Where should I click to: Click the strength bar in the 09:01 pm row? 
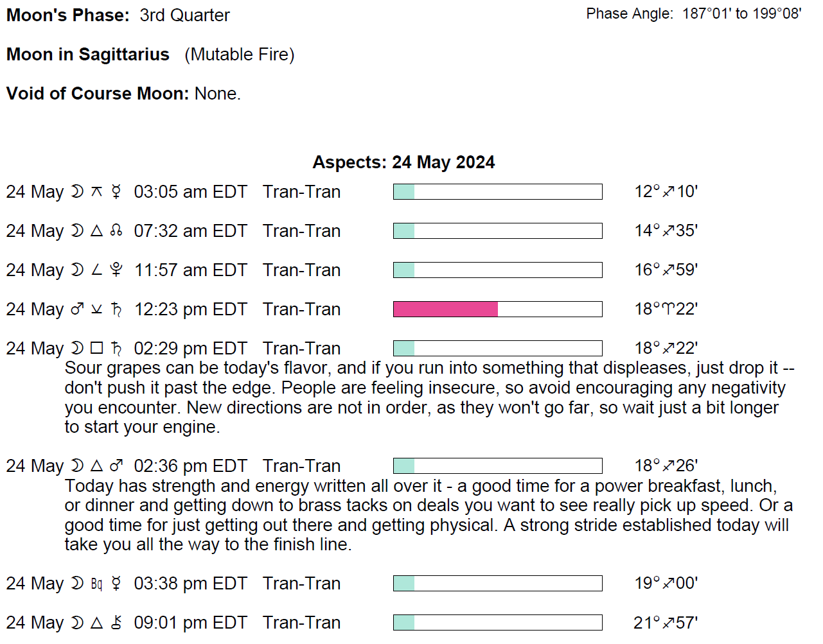pos(497,623)
